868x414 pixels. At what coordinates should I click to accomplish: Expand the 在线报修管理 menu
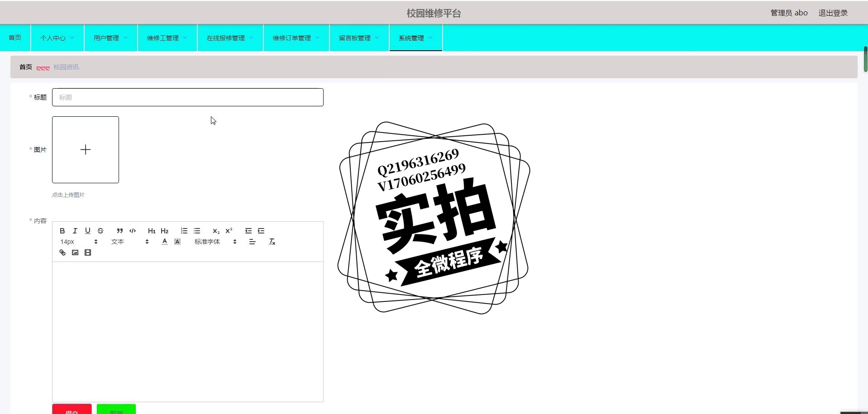(x=230, y=38)
